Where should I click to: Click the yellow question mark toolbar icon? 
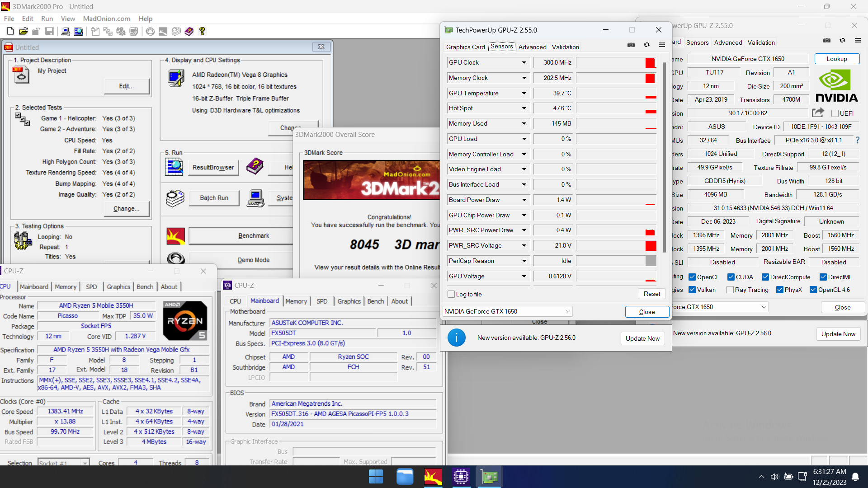point(202,31)
